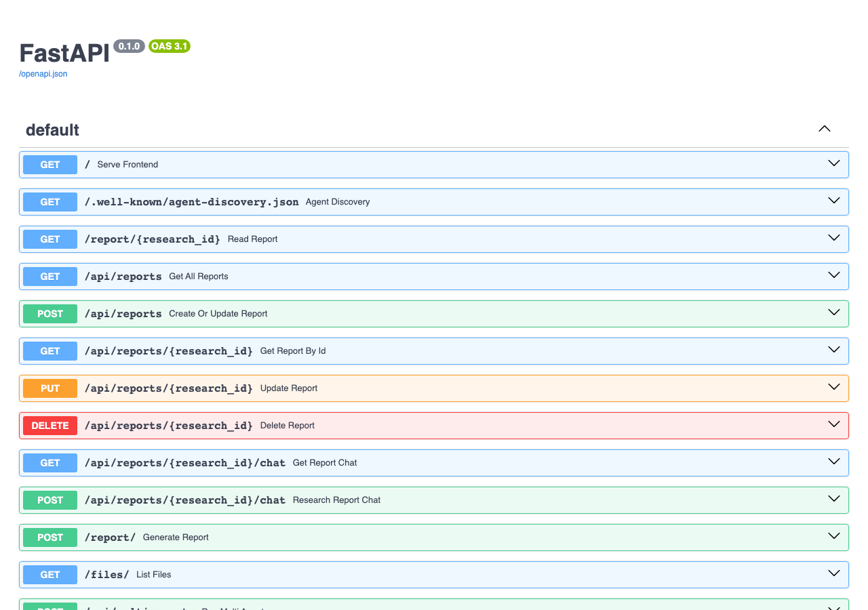Viewport: 868px width, 610px height.
Task: Click the GET badge for Get All Reports
Action: click(50, 277)
